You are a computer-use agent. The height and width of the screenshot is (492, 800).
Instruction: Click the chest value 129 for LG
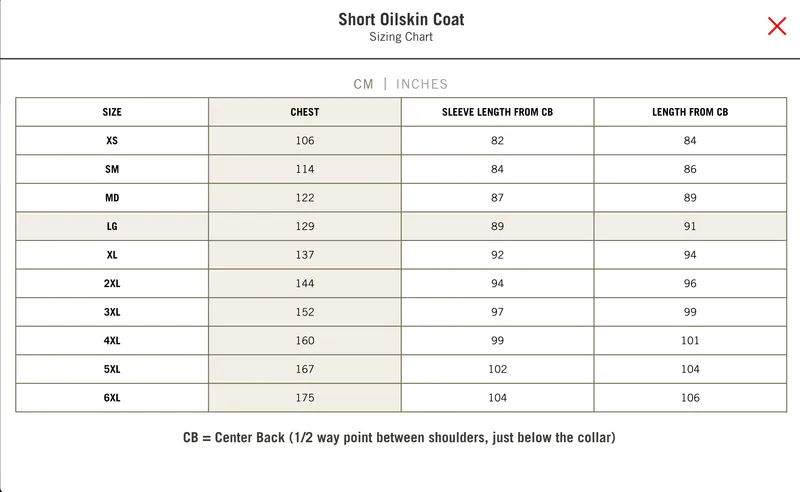[x=305, y=227]
